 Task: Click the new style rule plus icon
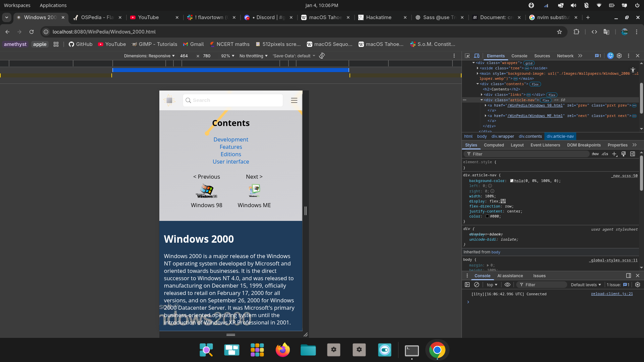point(614,154)
